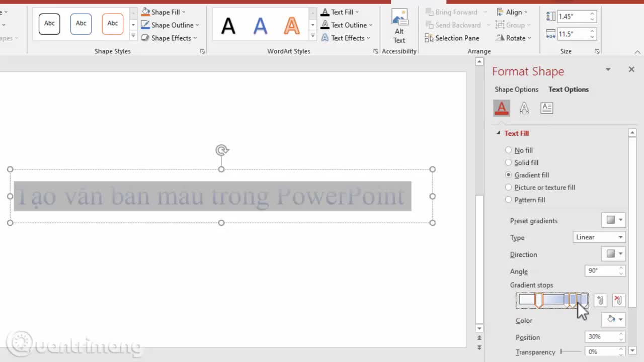The image size is (644, 362).
Task: Click the shape height field showing 1.45"
Action: 573,17
